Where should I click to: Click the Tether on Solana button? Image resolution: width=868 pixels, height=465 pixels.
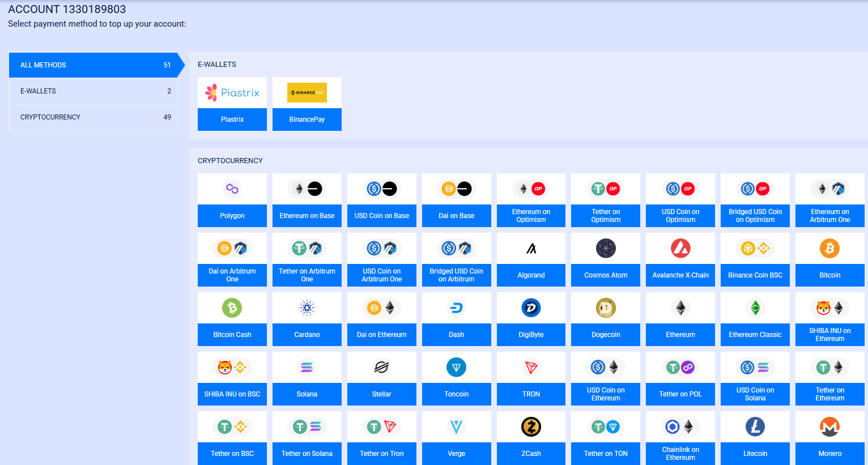tap(307, 454)
